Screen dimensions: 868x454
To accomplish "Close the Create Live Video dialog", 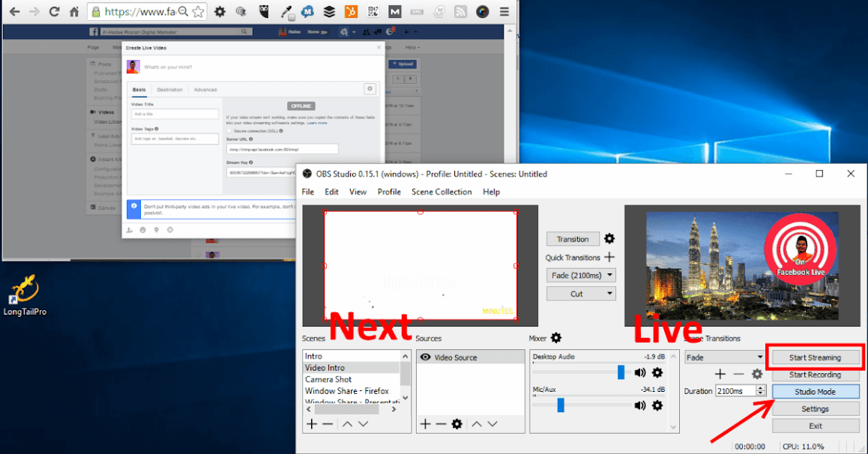I will 379,47.
